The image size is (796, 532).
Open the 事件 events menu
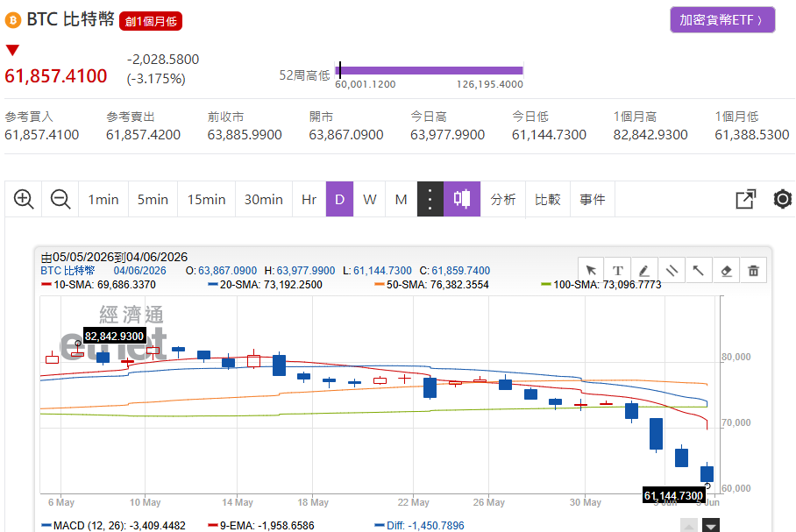593,200
